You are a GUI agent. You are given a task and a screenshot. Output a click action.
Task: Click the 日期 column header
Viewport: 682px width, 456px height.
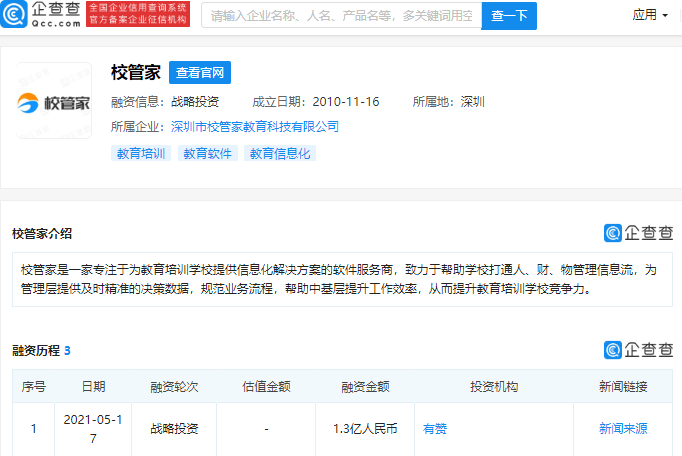(93, 386)
